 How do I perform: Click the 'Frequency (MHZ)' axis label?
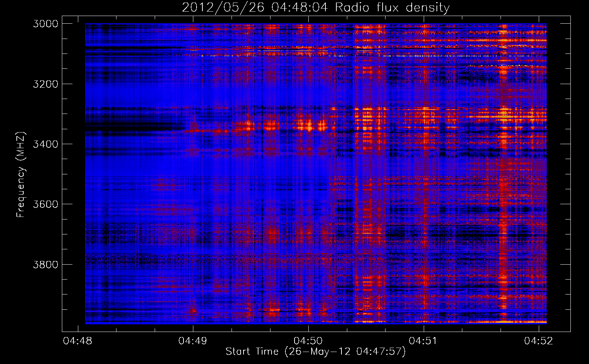21,175
